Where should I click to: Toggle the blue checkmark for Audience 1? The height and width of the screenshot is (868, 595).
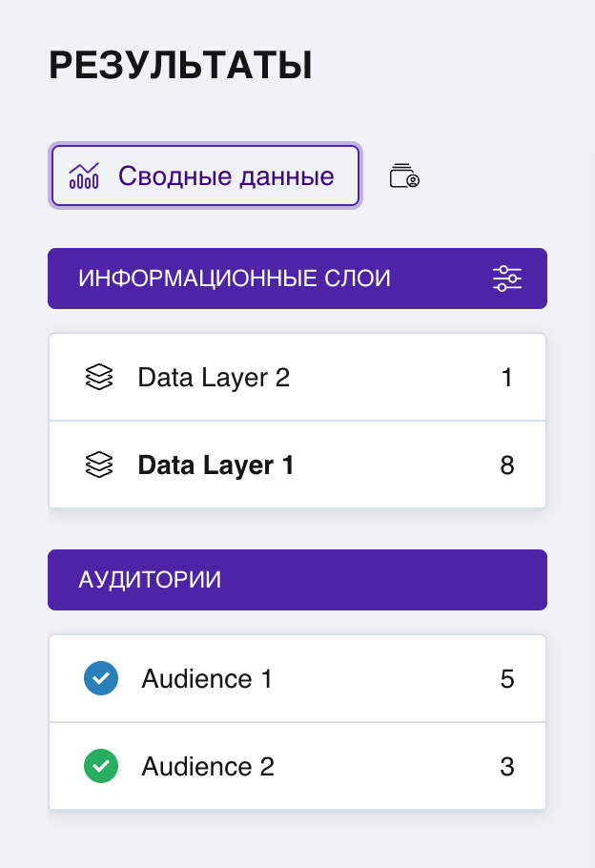[101, 678]
